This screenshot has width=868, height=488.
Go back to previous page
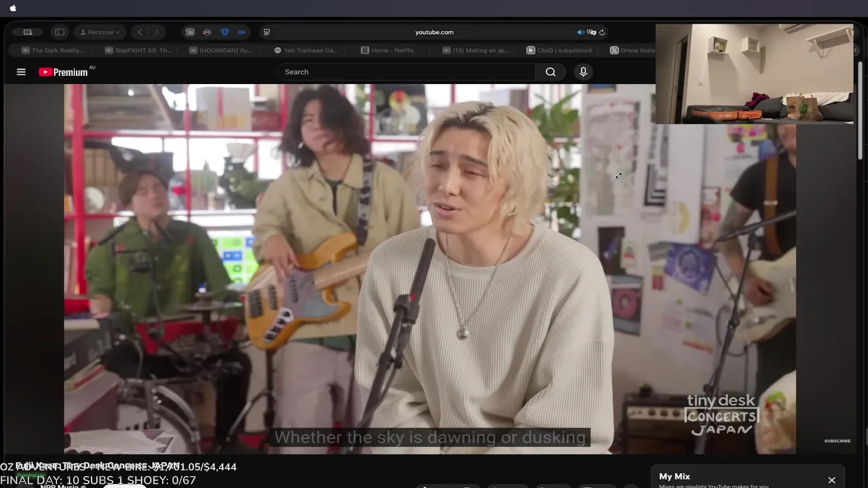[140, 32]
